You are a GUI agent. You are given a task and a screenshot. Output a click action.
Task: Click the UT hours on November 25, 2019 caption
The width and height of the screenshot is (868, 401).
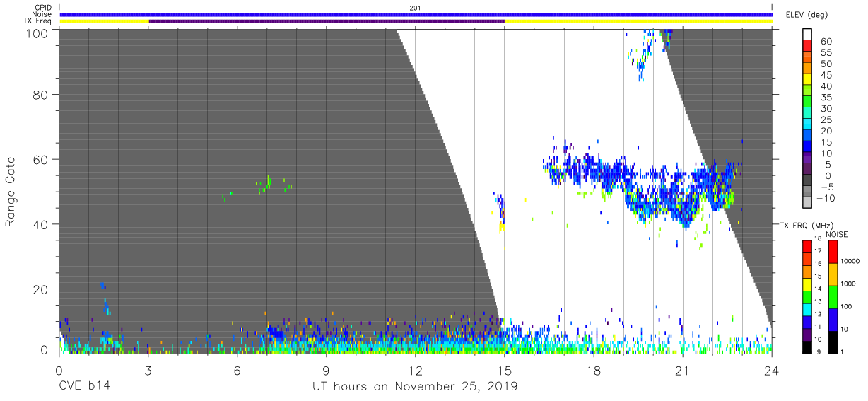click(415, 387)
